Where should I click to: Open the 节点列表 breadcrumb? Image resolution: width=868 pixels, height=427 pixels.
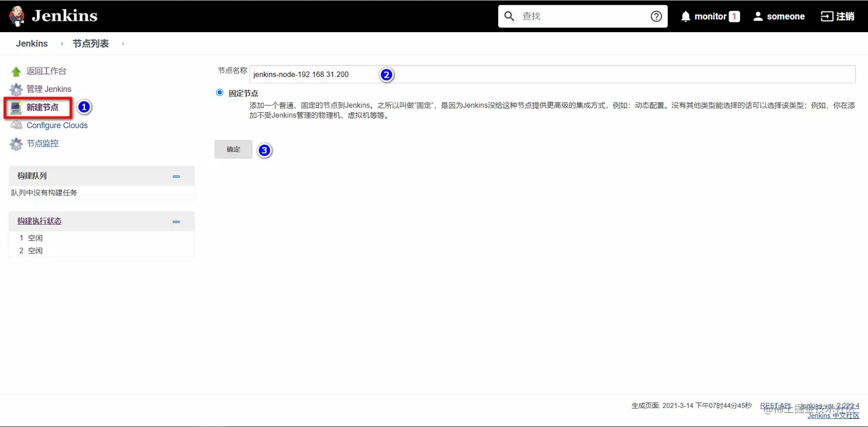91,44
